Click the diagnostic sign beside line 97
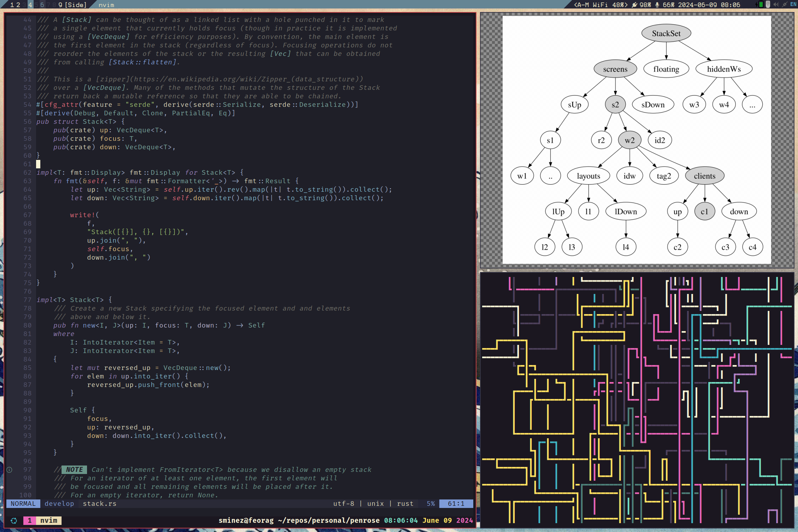This screenshot has width=798, height=532. pos(10,470)
